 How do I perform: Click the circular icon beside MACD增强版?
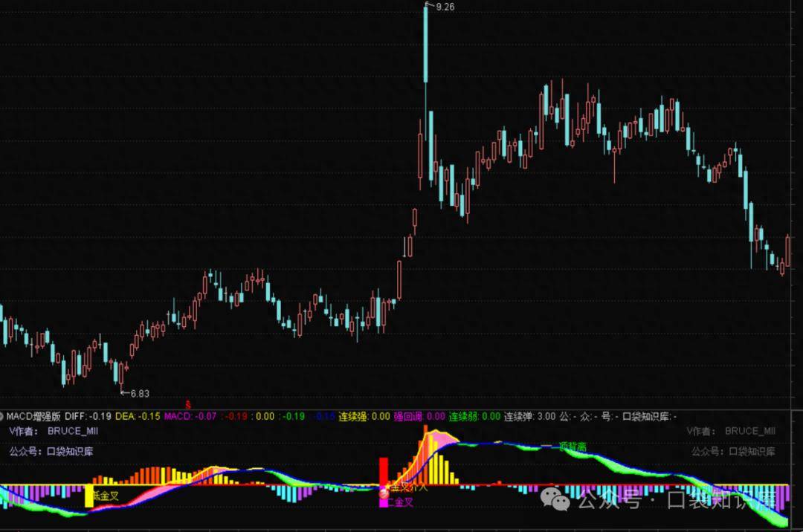tap(1, 416)
